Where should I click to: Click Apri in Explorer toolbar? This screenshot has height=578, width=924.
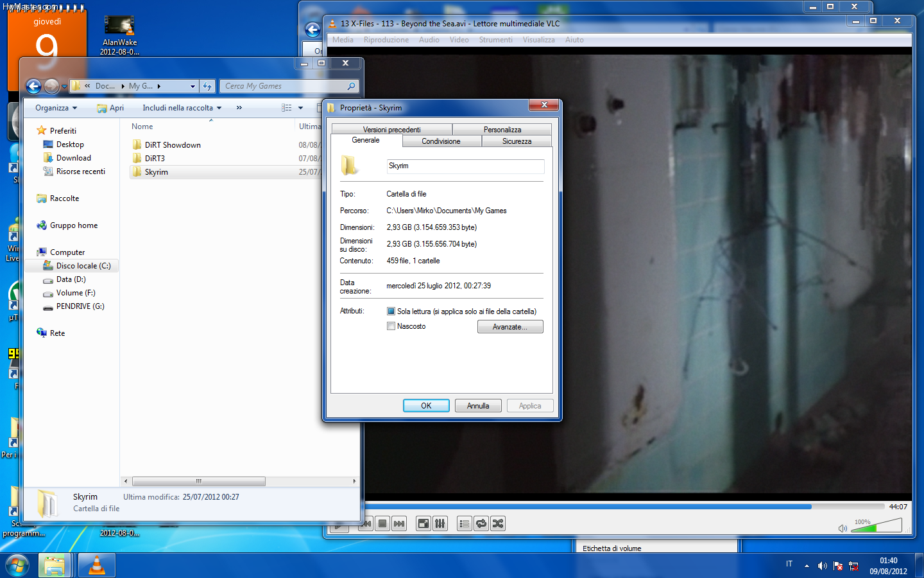pyautogui.click(x=110, y=108)
